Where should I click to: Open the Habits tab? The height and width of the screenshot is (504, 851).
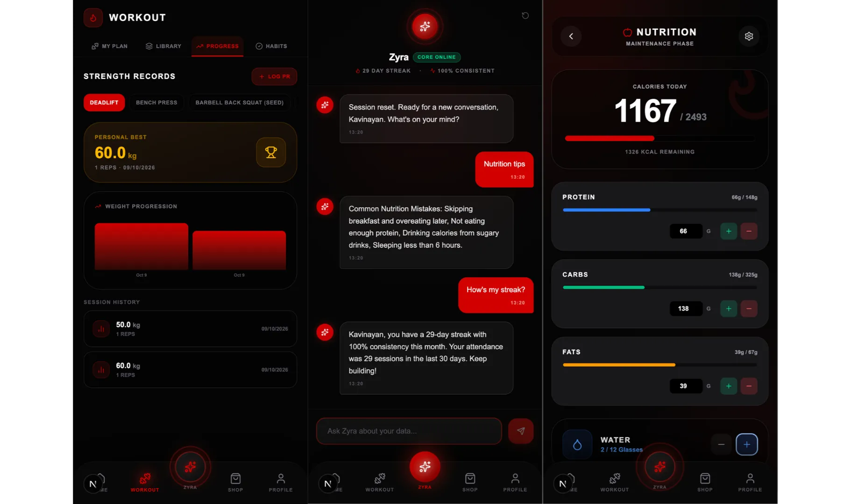(x=271, y=46)
